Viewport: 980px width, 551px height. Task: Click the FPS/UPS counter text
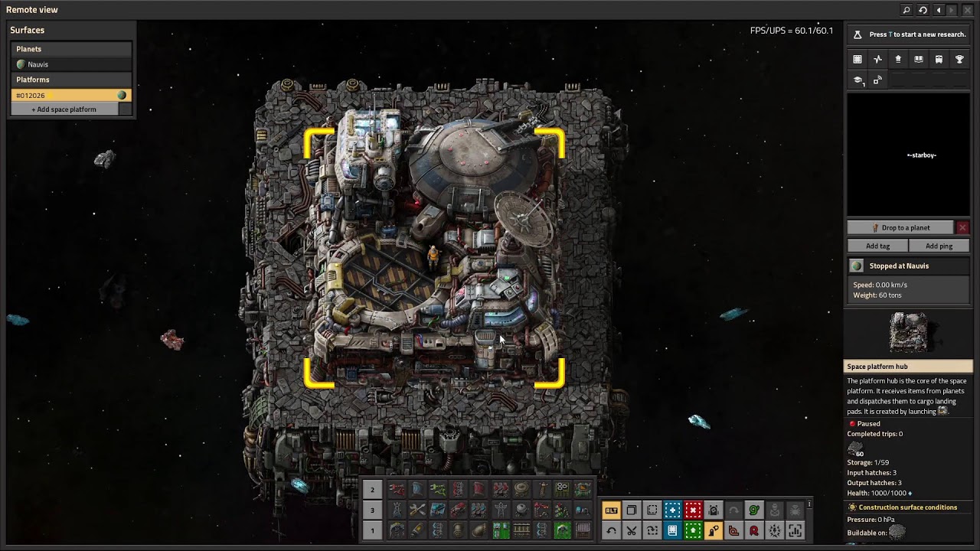tap(792, 31)
